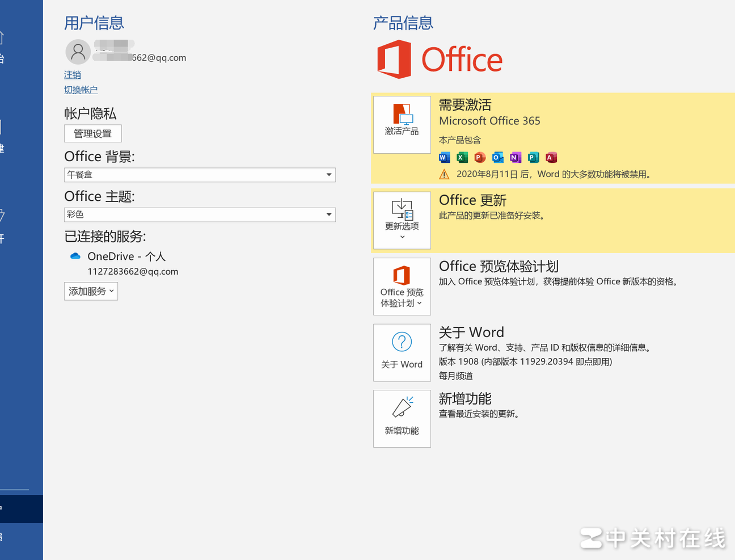Click the purple OneNote icon
The image size is (735, 560).
[x=515, y=158]
